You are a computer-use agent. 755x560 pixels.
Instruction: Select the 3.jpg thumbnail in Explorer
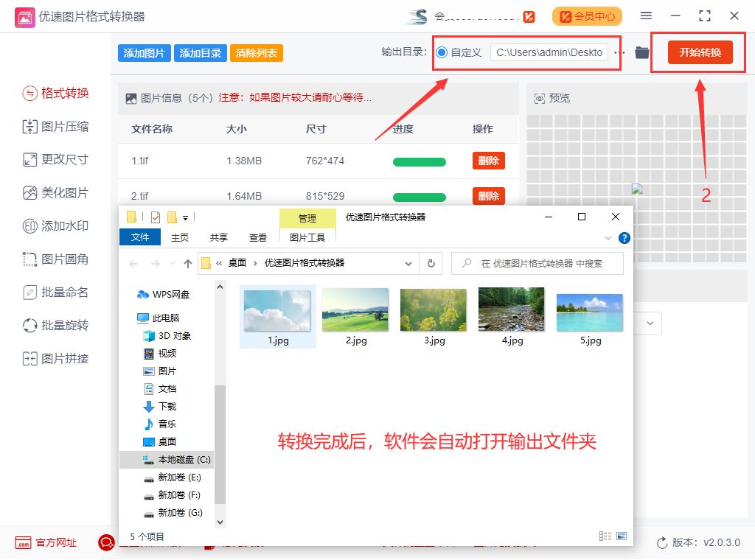coord(434,317)
